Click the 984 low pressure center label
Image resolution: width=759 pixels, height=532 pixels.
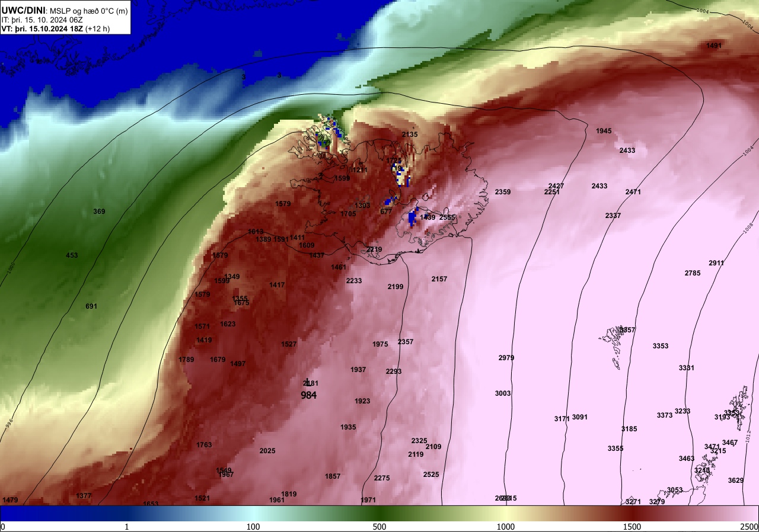pos(308,395)
